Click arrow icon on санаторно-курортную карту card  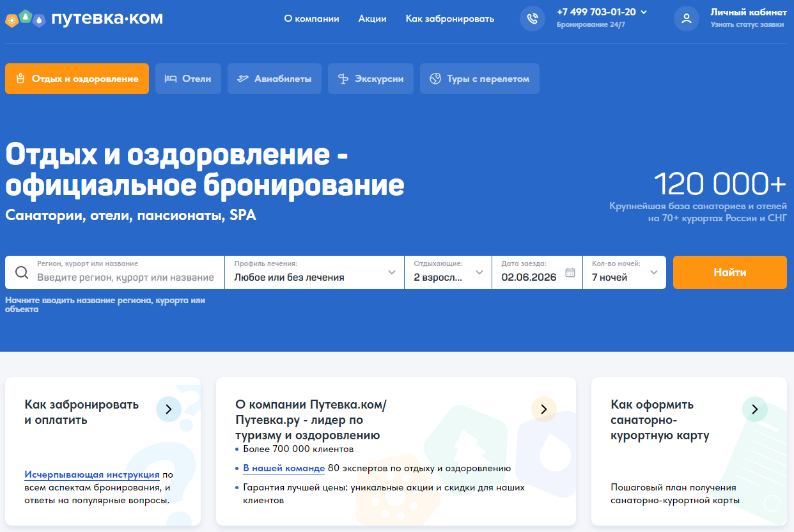point(755,409)
